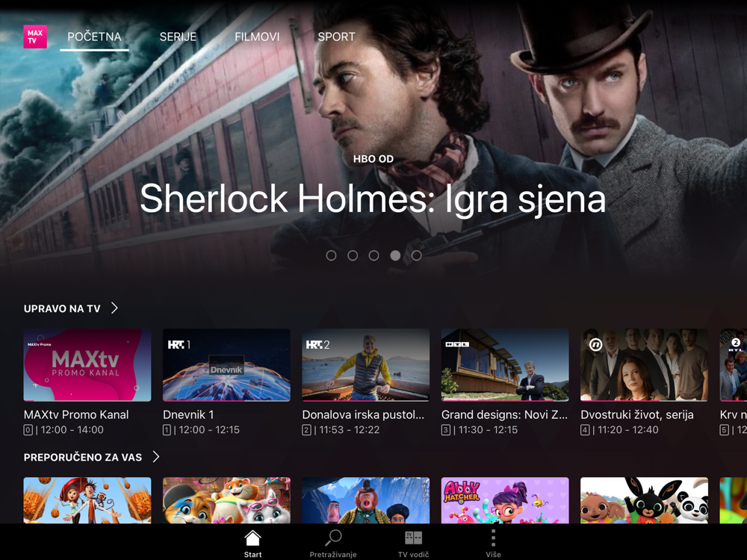Open Pretraživanje search icon

pos(333,538)
